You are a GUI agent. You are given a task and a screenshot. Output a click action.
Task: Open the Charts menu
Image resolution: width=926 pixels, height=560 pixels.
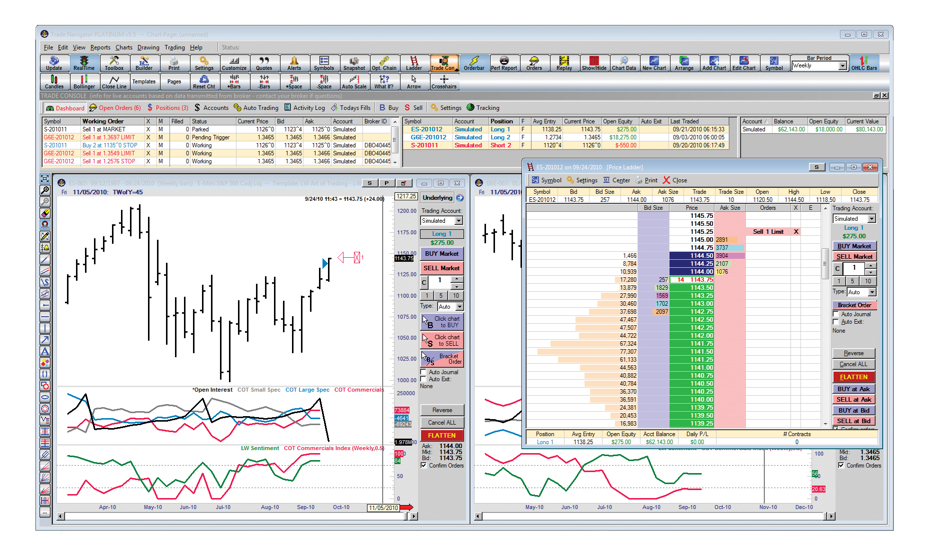tap(124, 47)
